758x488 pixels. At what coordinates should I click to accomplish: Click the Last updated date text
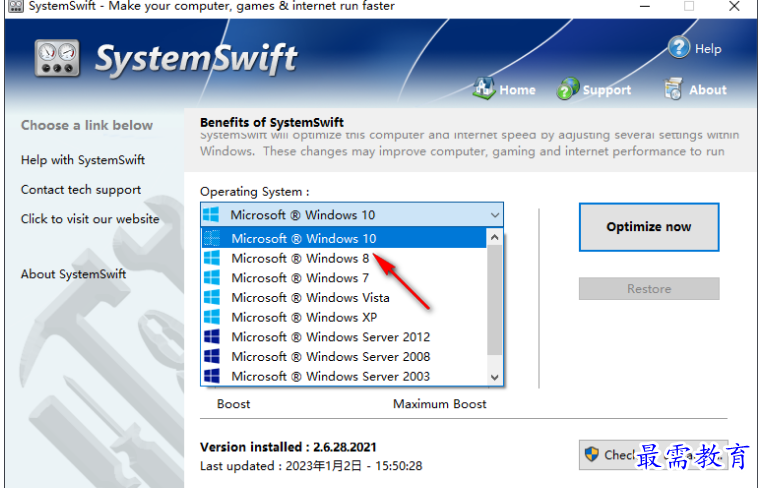click(311, 466)
